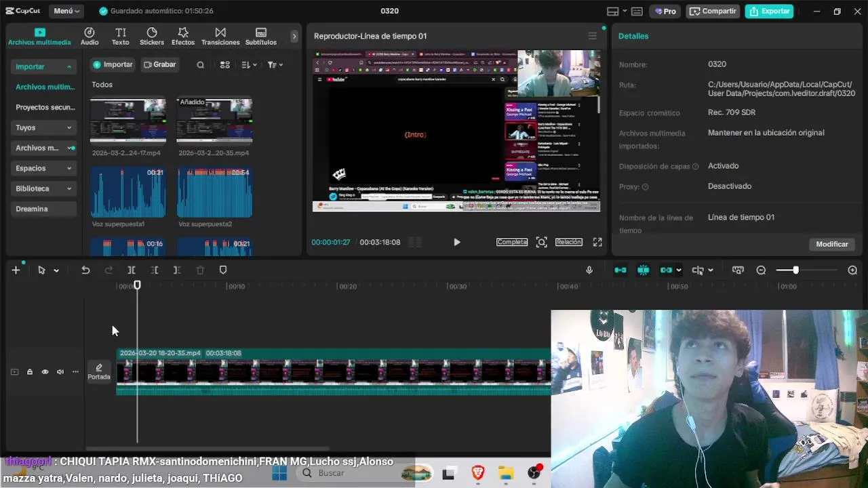
Task: Play the preview
Action: pyautogui.click(x=456, y=242)
